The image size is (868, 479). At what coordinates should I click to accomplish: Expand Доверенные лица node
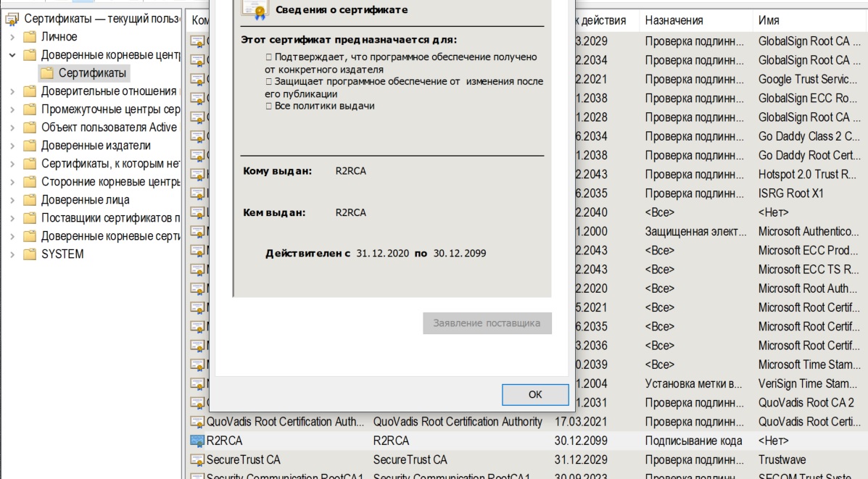tap(12, 200)
